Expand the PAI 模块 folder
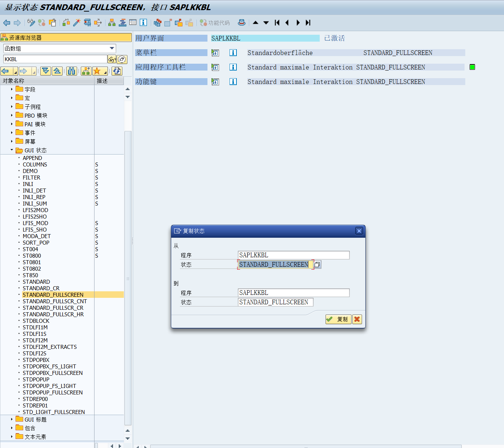The height and width of the screenshot is (448, 504). coord(12,124)
